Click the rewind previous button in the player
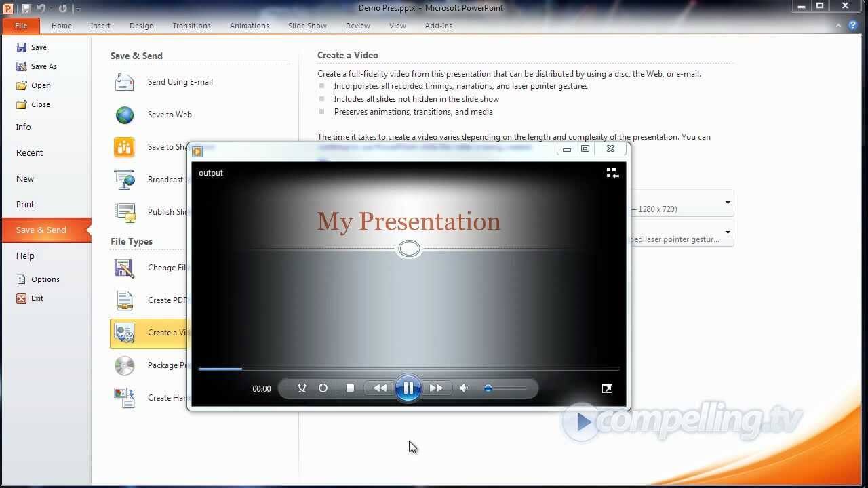868x488 pixels. click(x=380, y=388)
